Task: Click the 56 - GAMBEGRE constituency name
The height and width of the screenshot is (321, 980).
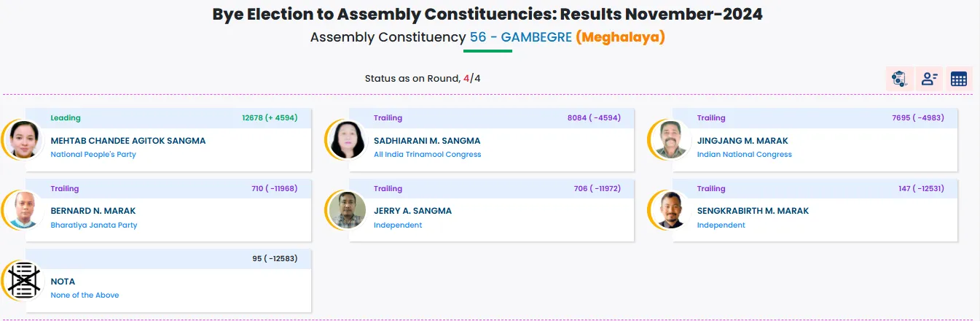Action: pos(521,37)
